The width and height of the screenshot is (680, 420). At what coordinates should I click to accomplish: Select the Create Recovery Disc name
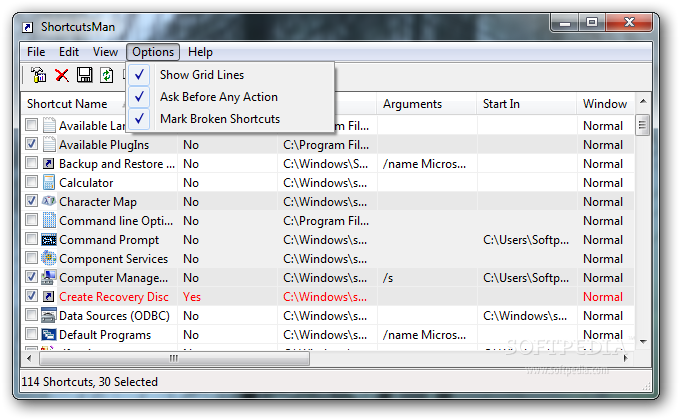coord(114,297)
